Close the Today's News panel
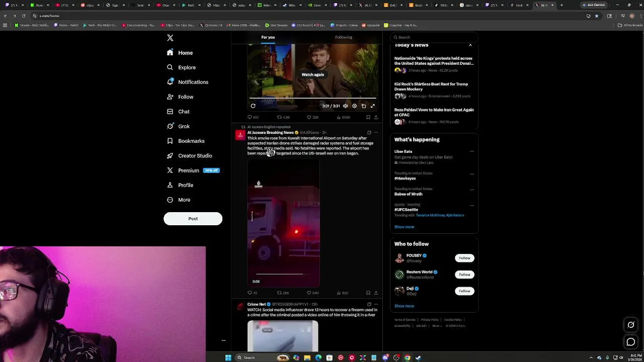Viewport: 644px width, 362px height. 470,45
